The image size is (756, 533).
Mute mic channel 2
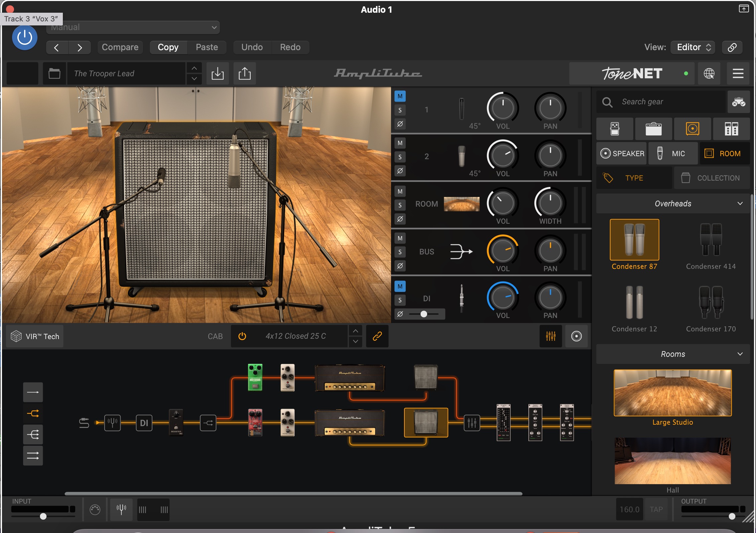400,143
